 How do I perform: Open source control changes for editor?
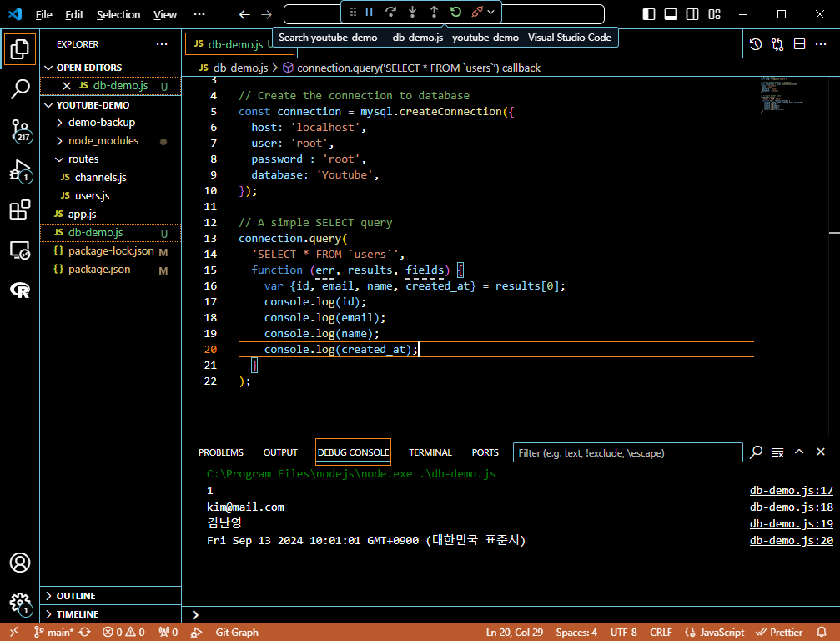[x=778, y=44]
